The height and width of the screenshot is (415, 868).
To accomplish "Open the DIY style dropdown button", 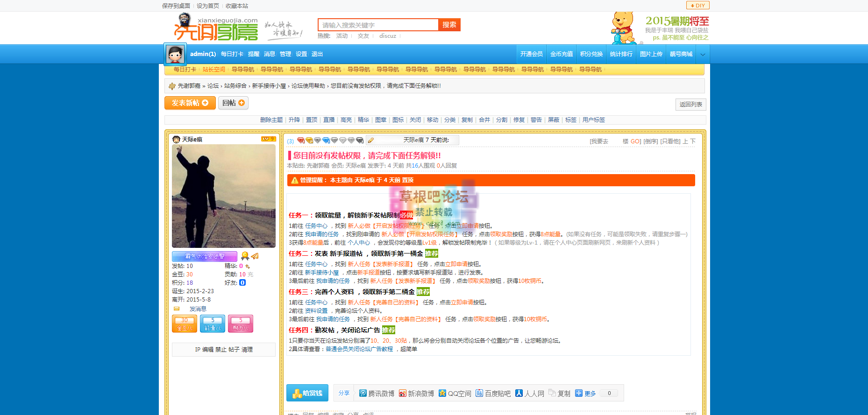I will [697, 6].
